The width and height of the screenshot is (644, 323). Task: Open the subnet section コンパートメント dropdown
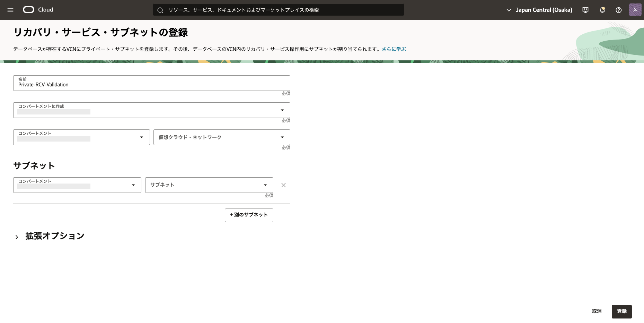(x=77, y=185)
